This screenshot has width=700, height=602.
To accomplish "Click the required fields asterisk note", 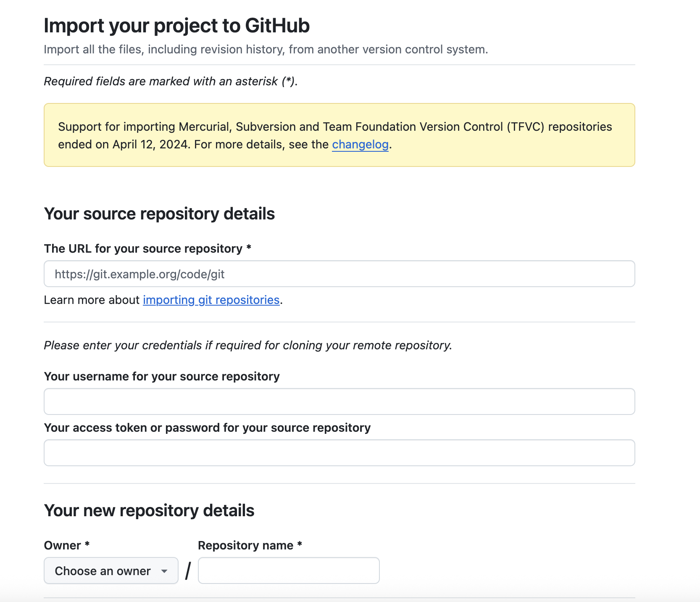I will [171, 82].
